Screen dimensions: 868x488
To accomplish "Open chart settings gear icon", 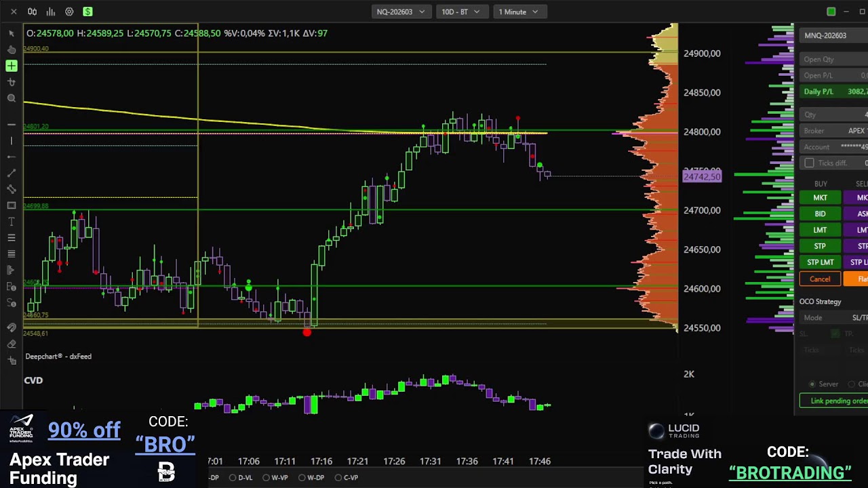I will [69, 12].
